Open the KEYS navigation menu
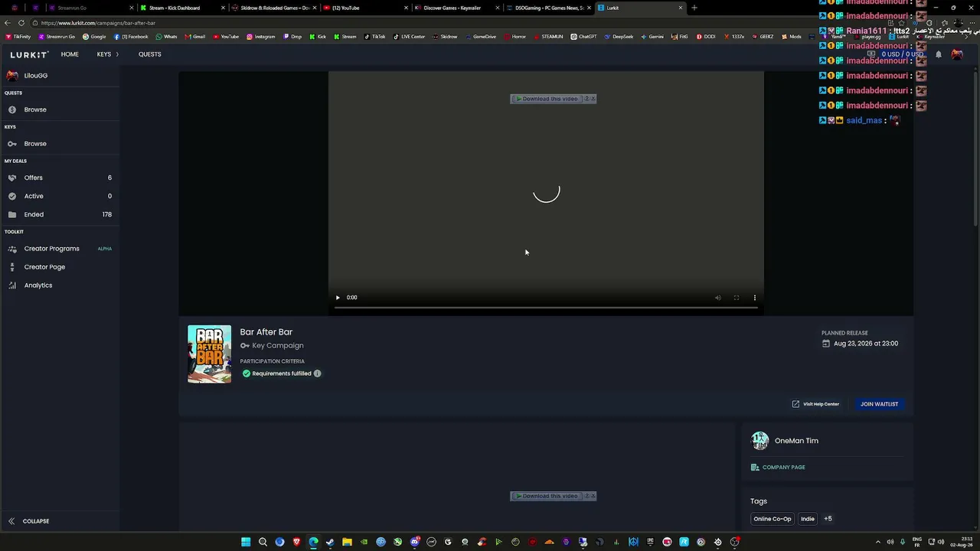Screen dimensions: 980x551 [107, 54]
